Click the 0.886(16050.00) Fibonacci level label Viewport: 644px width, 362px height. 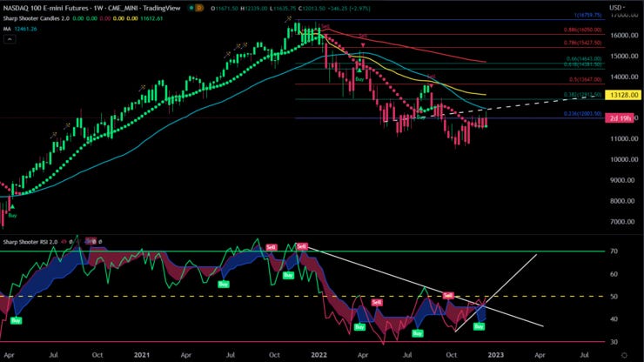coord(582,30)
